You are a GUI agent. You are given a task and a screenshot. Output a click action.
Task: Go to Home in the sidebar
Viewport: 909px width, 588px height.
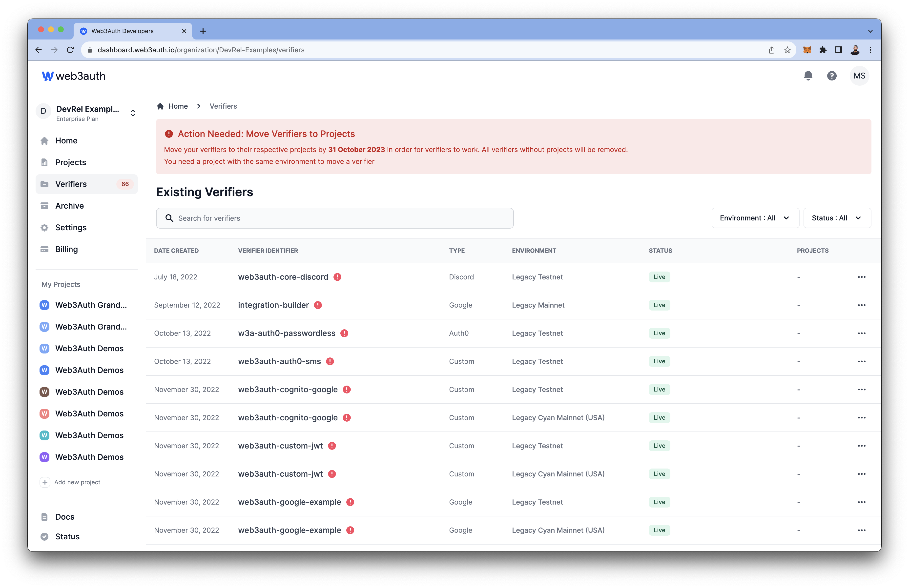point(86,141)
